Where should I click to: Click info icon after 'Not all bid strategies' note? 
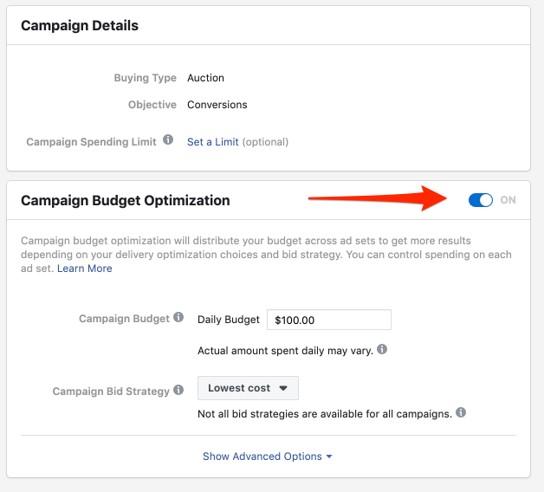461,413
